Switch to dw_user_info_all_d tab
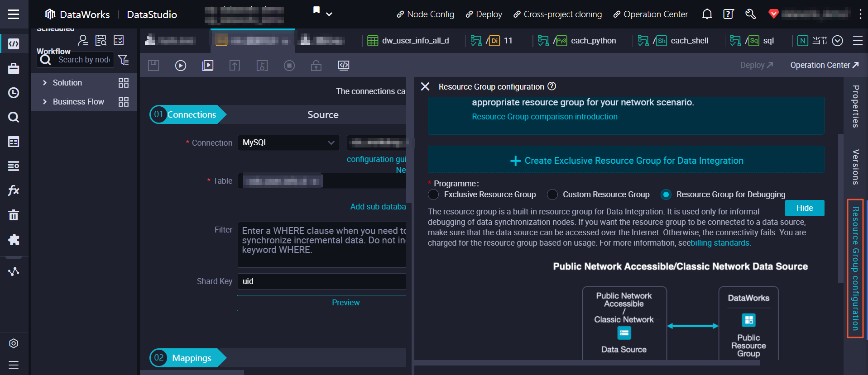This screenshot has height=375, width=868. click(x=408, y=41)
